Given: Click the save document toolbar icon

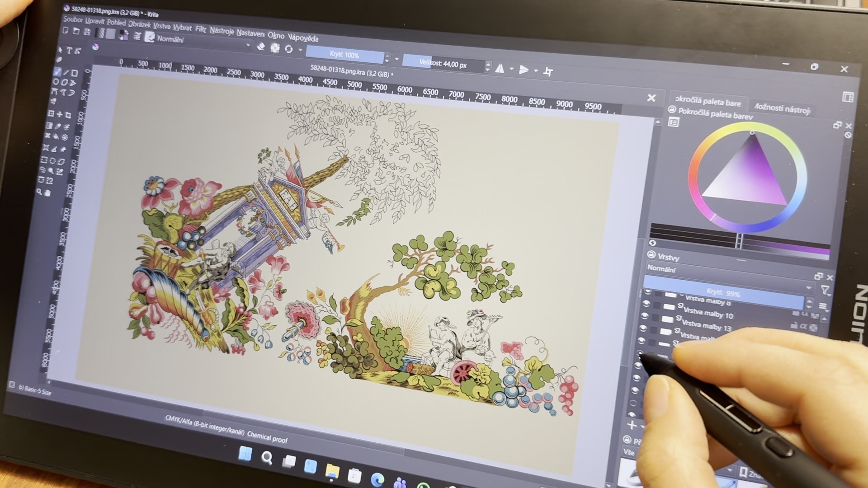Looking at the screenshot, I should point(87,32).
